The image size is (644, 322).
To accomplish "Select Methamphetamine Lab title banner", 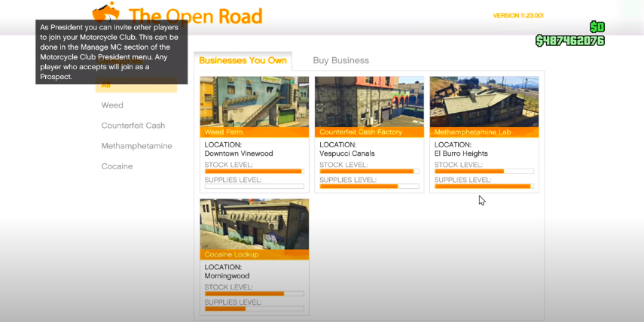I will 484,132.
